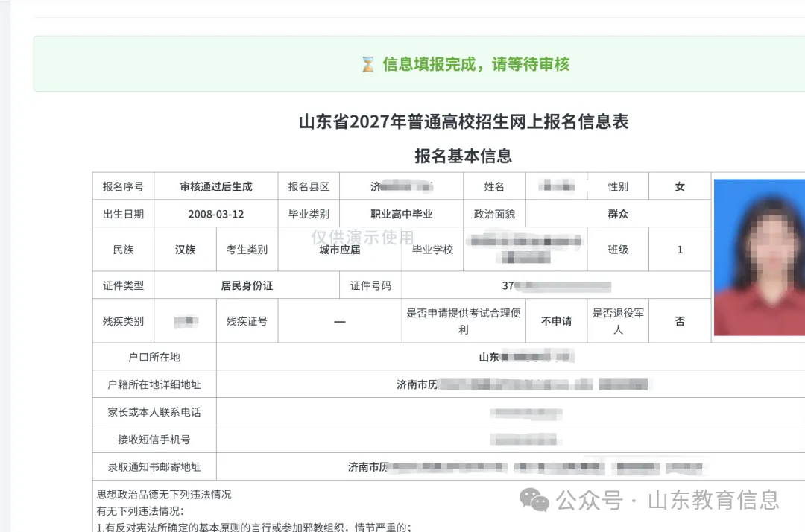Click the '残疾类别' label cell
805x532 pixels.
point(123,321)
